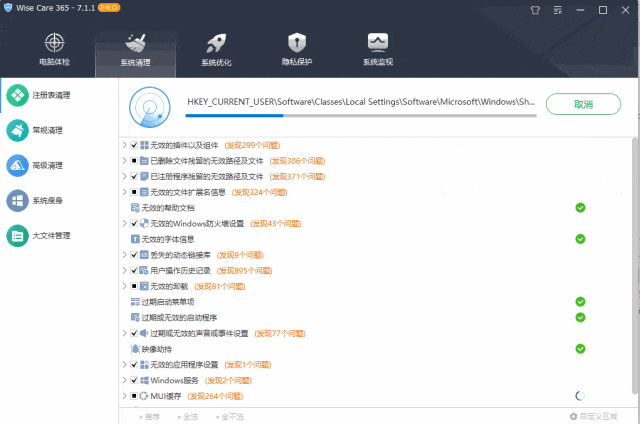Click the Windows服务 item icon
640x424 pixels.
click(144, 380)
